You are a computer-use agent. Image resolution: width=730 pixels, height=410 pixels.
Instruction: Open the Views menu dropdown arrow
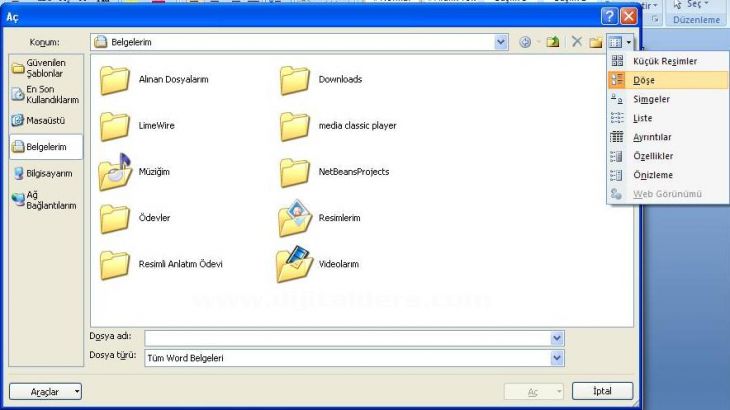tap(629, 42)
